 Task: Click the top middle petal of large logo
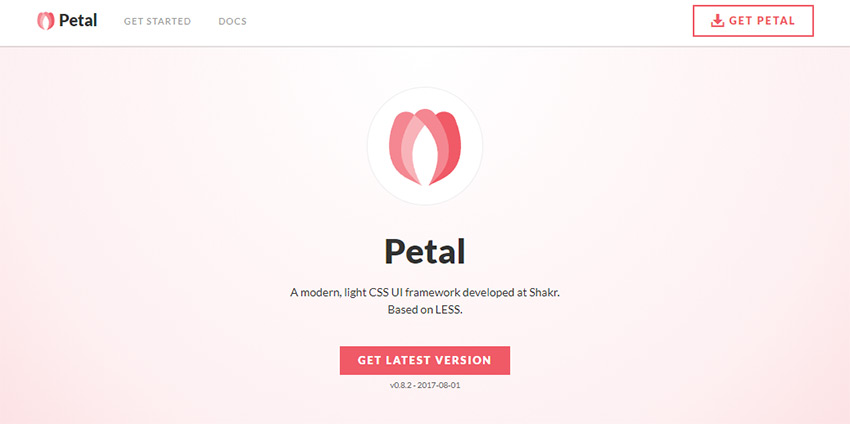coord(425,117)
